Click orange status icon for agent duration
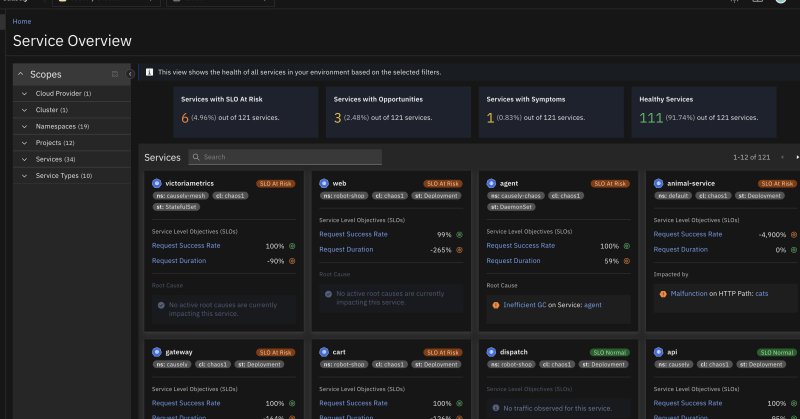This screenshot has width=800, height=419. [x=627, y=261]
